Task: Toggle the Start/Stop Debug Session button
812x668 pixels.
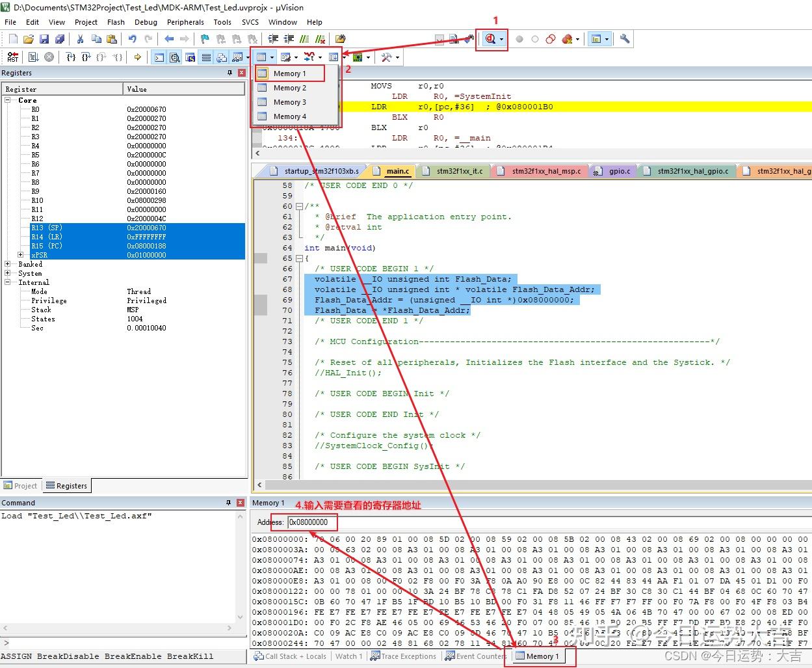Action: 490,39
